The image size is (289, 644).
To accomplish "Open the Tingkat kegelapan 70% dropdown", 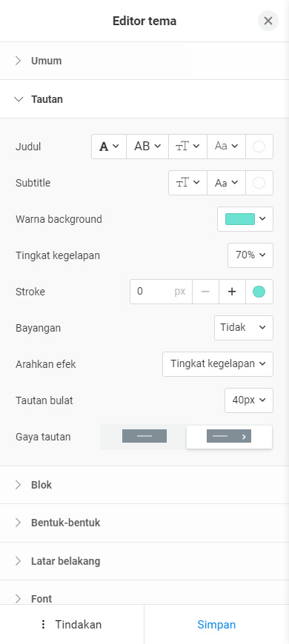I will point(250,255).
